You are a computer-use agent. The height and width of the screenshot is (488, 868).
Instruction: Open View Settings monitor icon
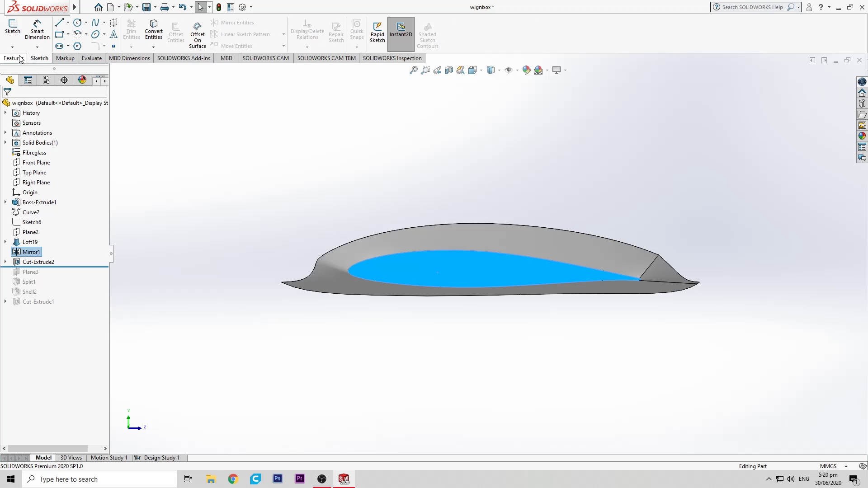pos(557,70)
